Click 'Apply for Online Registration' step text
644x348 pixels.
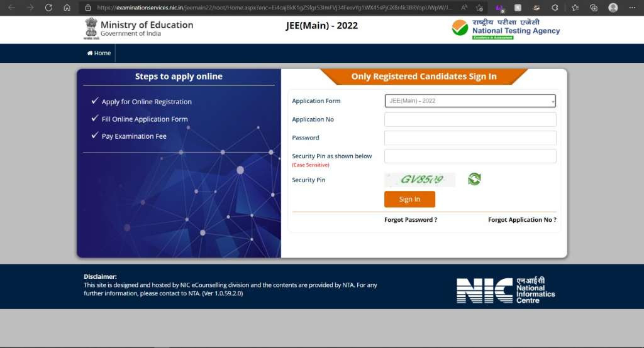[x=147, y=102]
